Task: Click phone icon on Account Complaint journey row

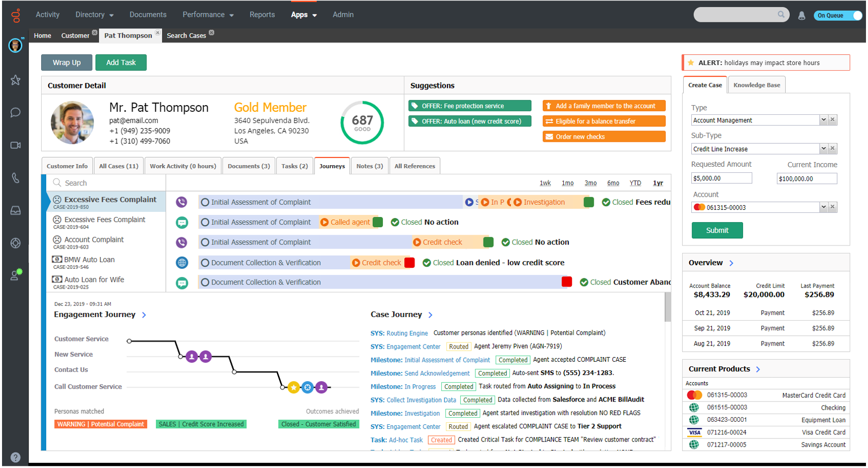Action: tap(181, 242)
